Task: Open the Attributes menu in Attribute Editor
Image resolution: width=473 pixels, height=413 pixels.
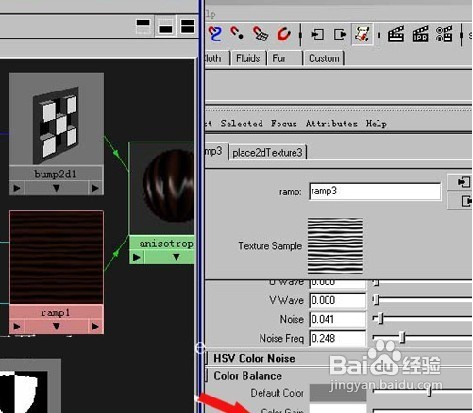Action: click(x=332, y=124)
